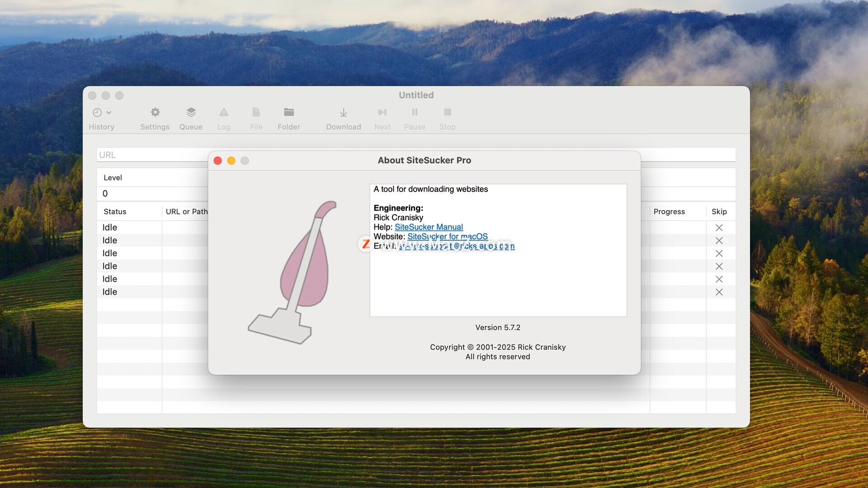Click the SiteSucker vacuum cleaner logo
The height and width of the screenshot is (488, 868).
coord(292,272)
